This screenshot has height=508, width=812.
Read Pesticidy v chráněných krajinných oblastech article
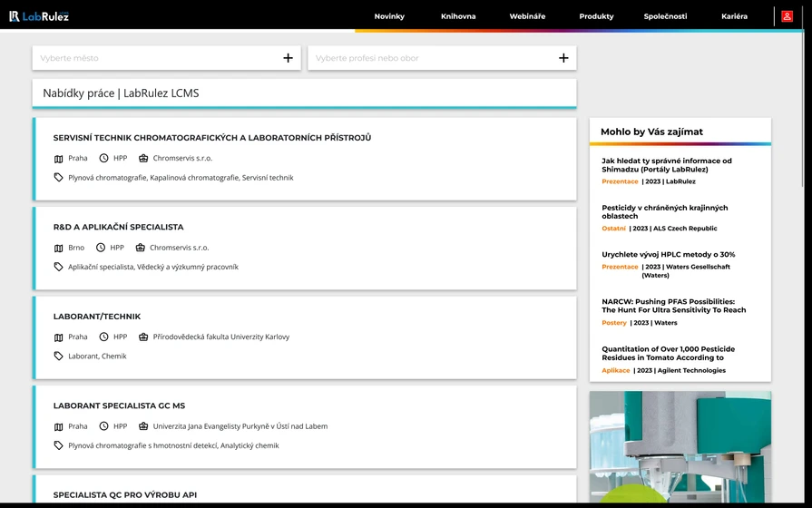[x=664, y=212]
